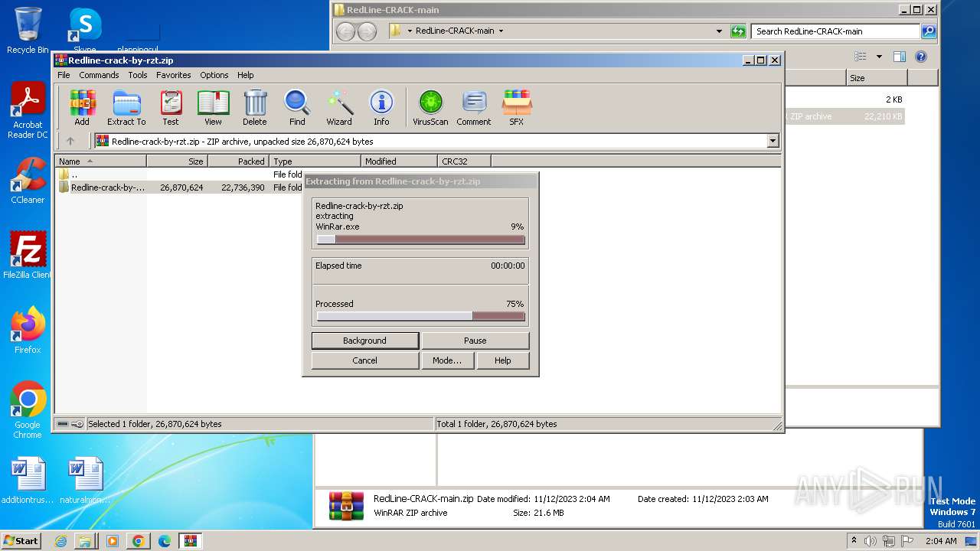Open CCleaner desktop shortcut

(x=28, y=181)
